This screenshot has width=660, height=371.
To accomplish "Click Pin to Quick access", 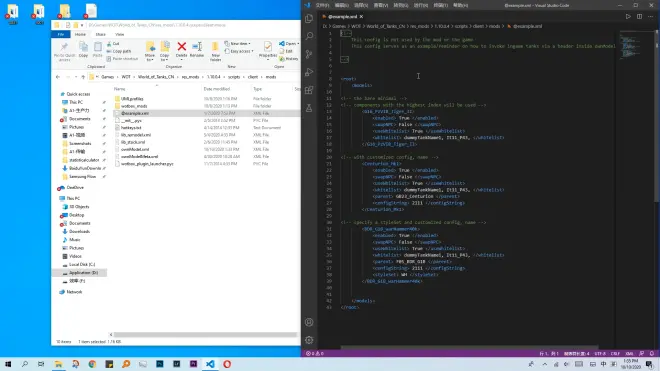I will click(x=64, y=51).
